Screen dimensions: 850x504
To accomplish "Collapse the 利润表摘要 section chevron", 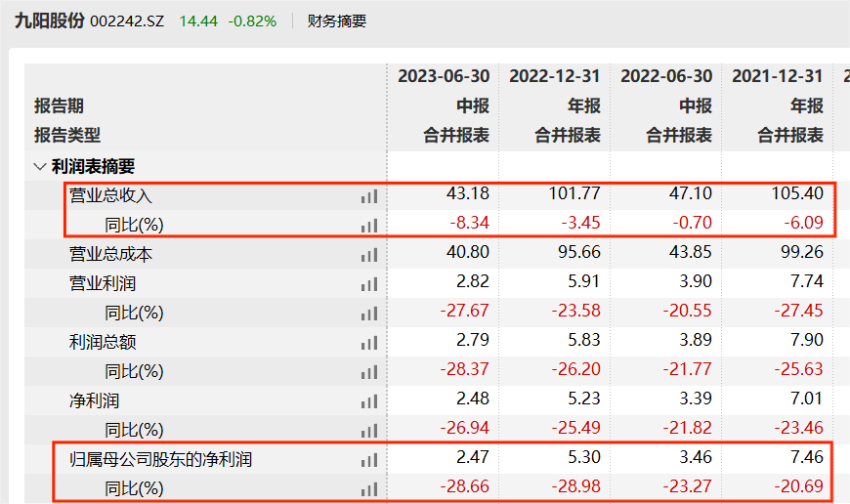I will [40, 166].
